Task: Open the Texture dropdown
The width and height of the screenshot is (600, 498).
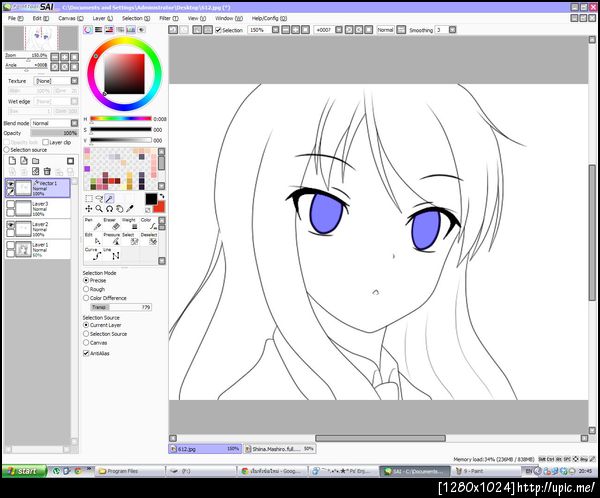Action: [75, 81]
